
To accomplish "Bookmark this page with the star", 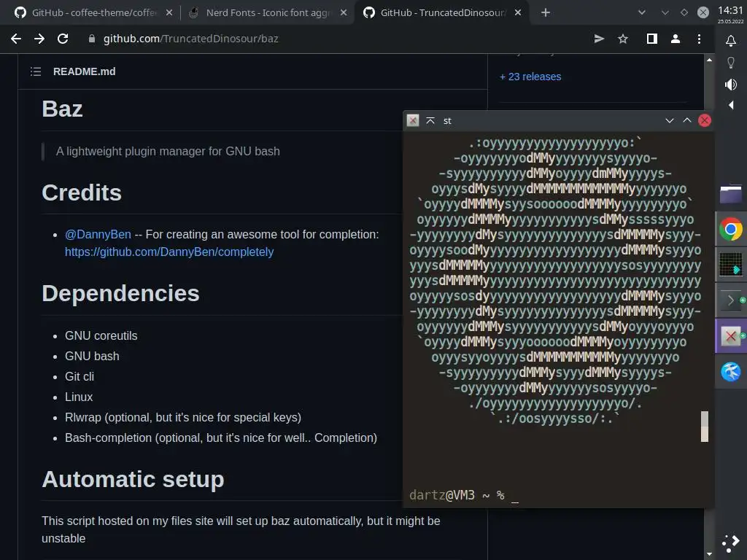I will click(623, 39).
